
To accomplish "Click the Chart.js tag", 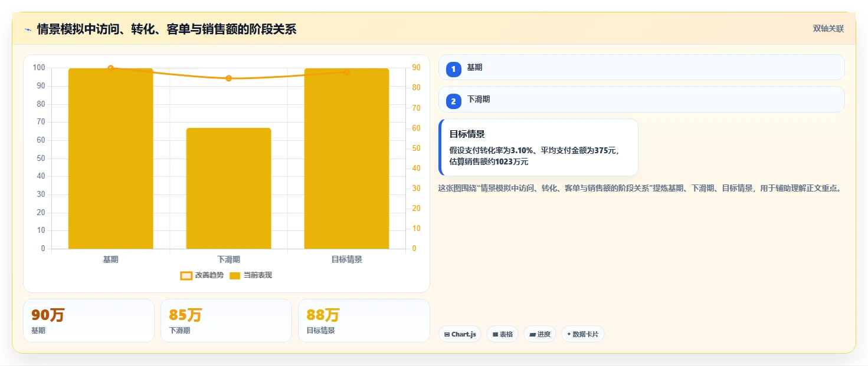I will [x=460, y=334].
